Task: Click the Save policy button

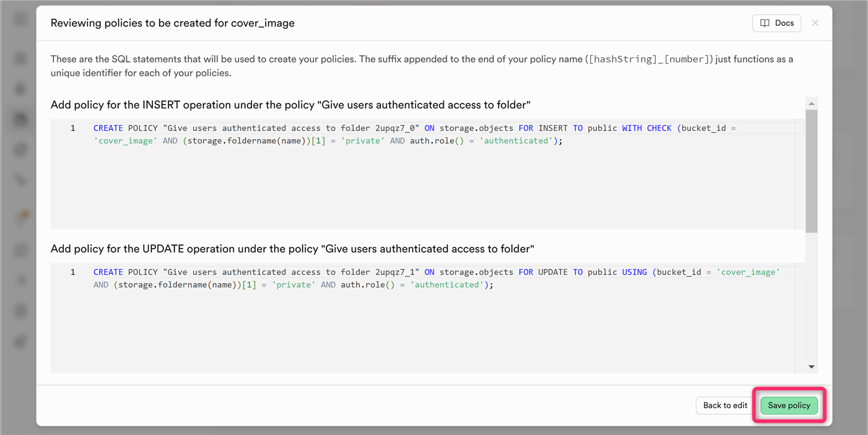Action: point(789,405)
